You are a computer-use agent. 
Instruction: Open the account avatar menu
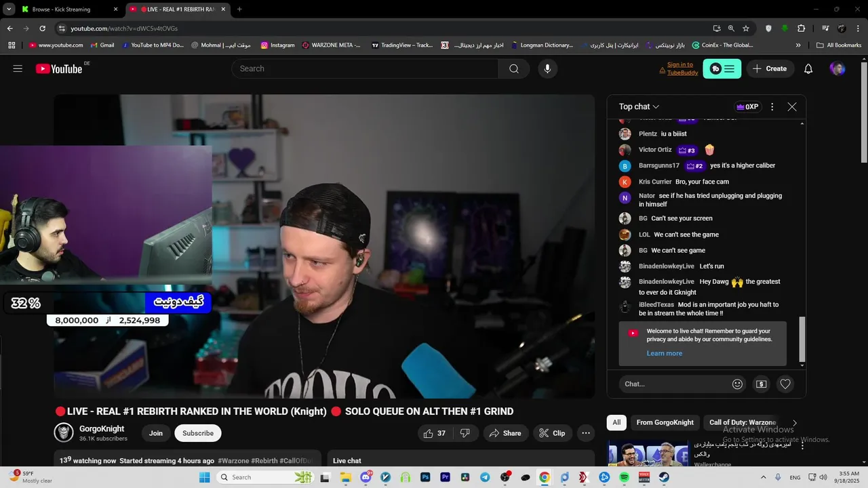(837, 68)
